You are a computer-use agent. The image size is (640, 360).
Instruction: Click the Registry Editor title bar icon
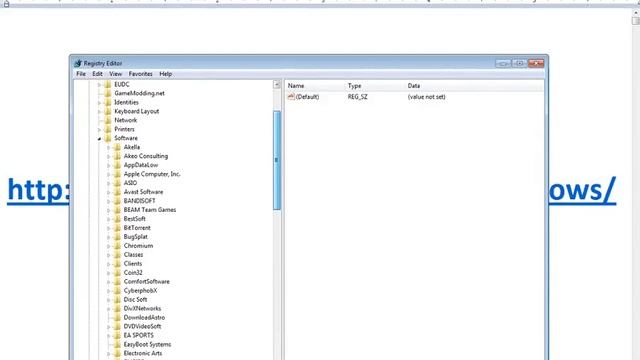click(x=78, y=63)
